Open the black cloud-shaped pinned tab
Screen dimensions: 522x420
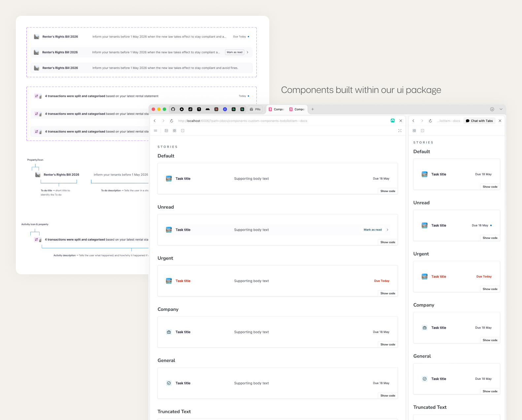click(x=208, y=109)
